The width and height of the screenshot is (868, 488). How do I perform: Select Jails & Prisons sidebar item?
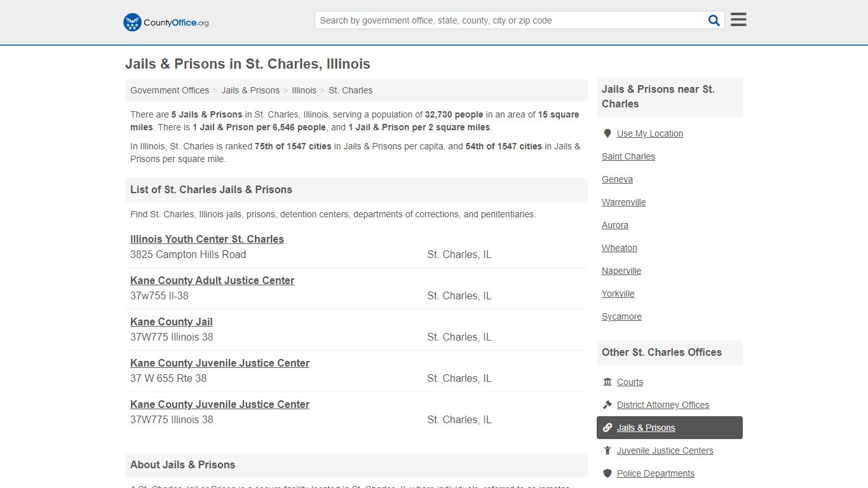tap(670, 428)
